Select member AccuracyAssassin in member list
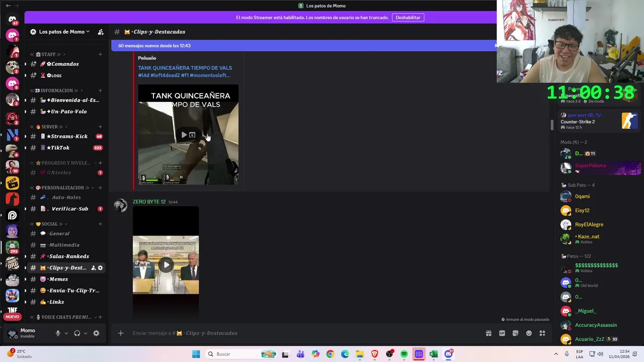The image size is (644, 362). (x=601, y=325)
